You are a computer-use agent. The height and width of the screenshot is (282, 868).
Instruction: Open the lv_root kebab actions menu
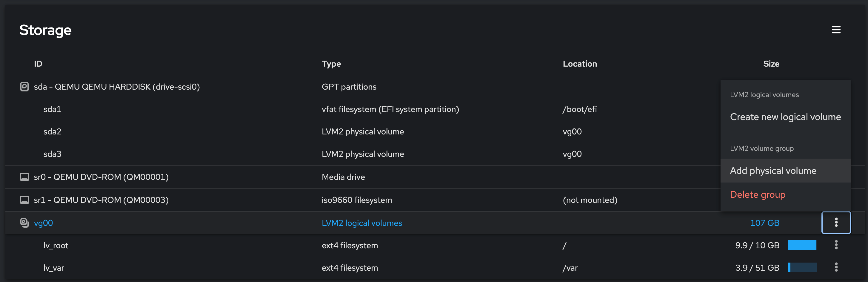[x=836, y=245]
